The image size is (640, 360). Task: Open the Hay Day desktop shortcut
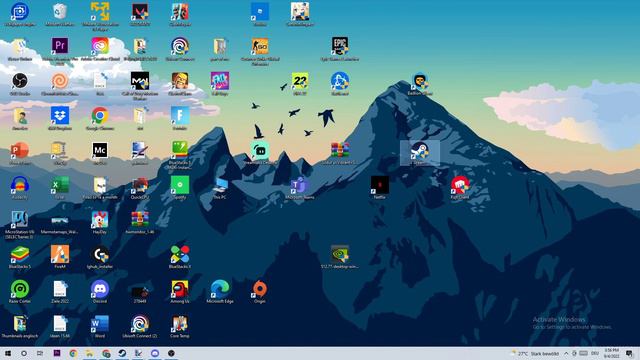tap(100, 220)
